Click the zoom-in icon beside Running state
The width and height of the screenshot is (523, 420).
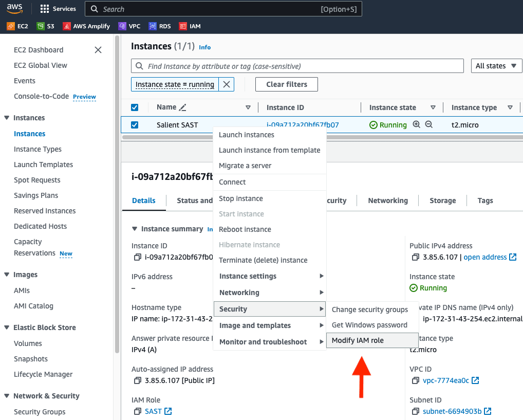(x=416, y=124)
